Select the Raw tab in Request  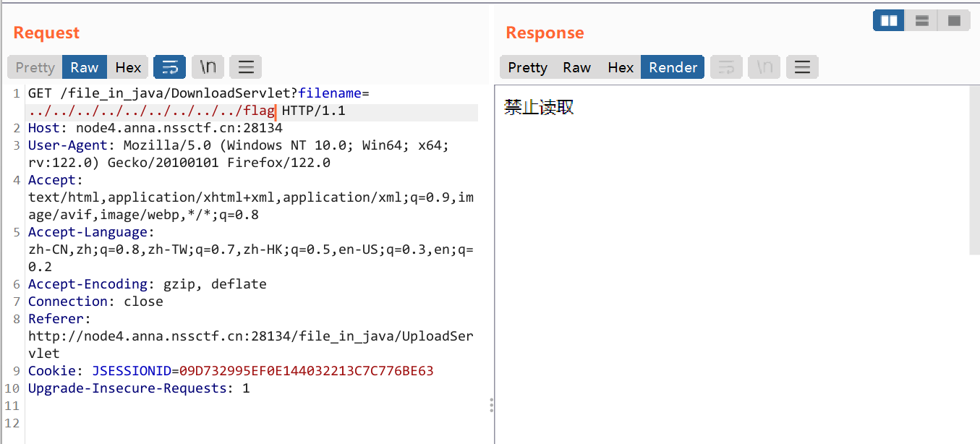tap(84, 67)
